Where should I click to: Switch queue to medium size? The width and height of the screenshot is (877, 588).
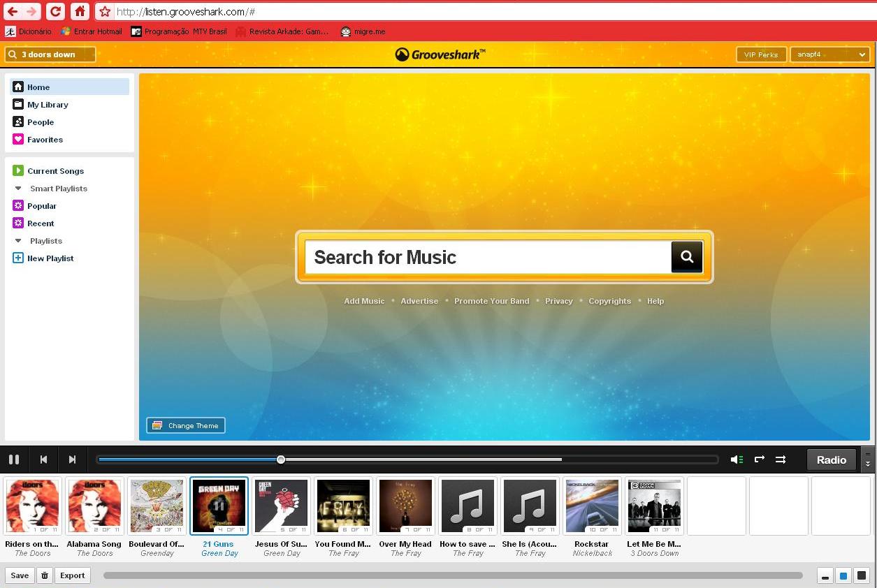(843, 576)
